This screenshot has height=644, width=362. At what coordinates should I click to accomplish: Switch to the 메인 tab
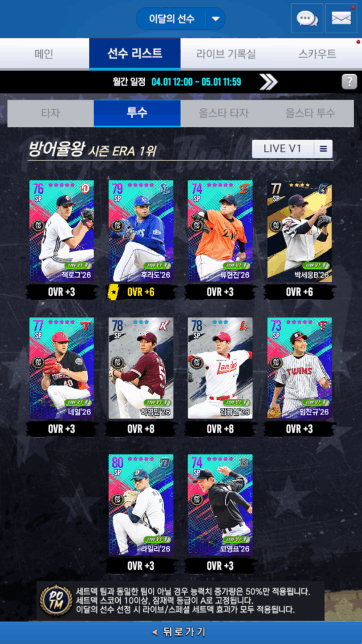45,54
